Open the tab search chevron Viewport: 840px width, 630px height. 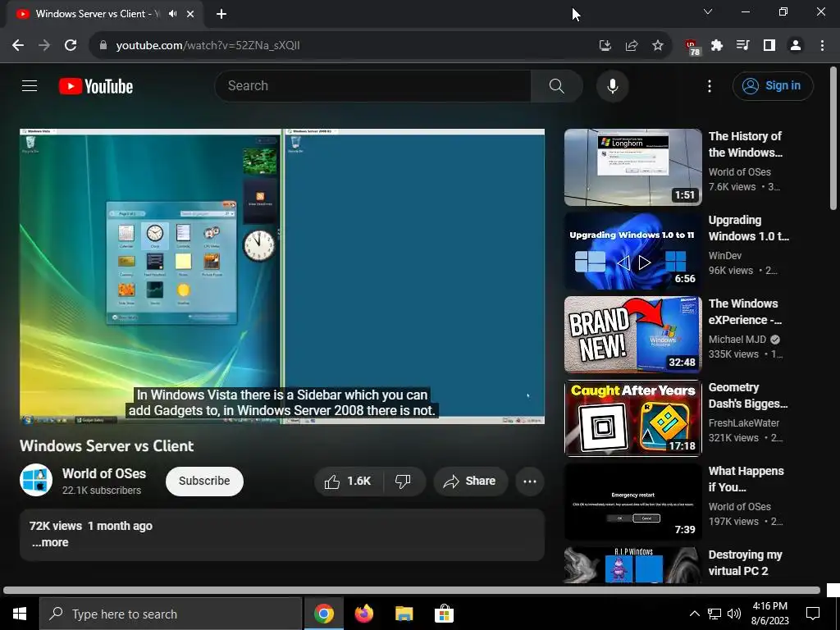708,11
